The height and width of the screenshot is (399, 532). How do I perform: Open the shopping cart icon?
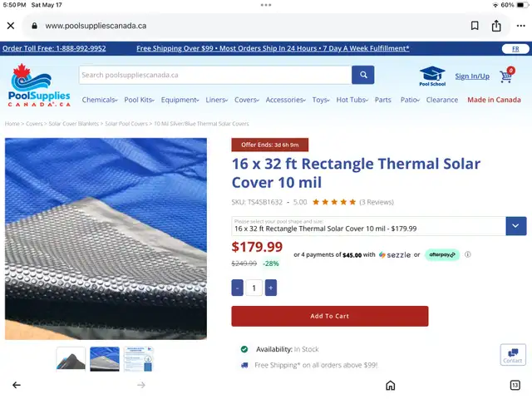507,76
